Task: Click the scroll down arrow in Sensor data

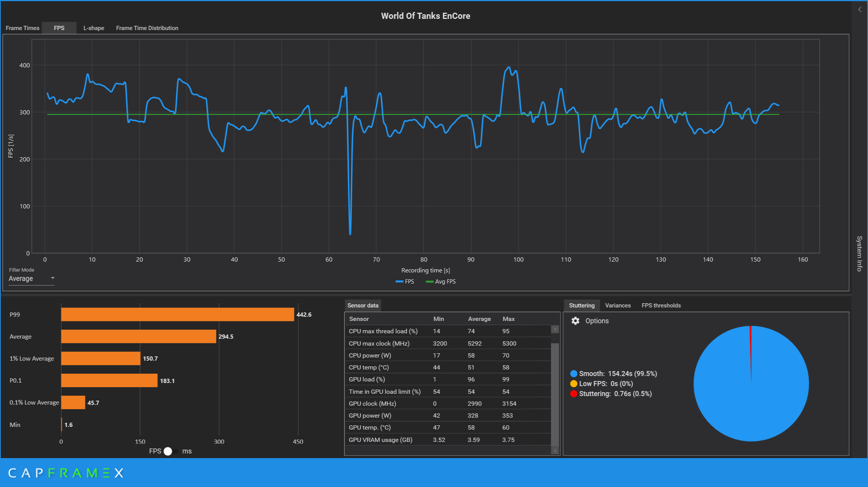Action: (555, 450)
